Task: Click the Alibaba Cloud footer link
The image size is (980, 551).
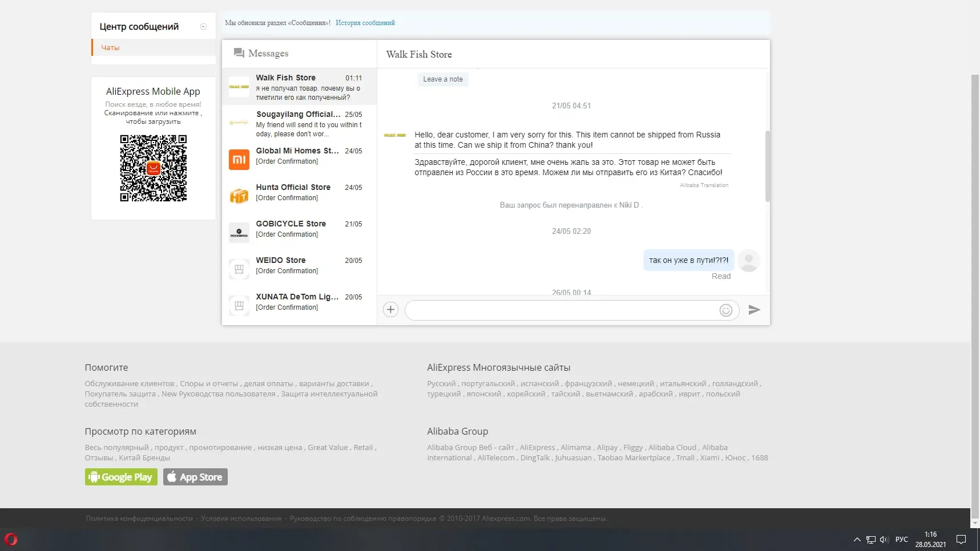Action: [x=672, y=447]
